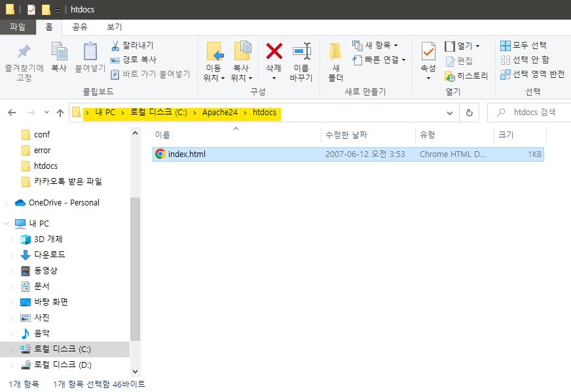Select OneDrive - Personal in sidebar
Viewport: 571px width, 392px height.
pos(57,203)
